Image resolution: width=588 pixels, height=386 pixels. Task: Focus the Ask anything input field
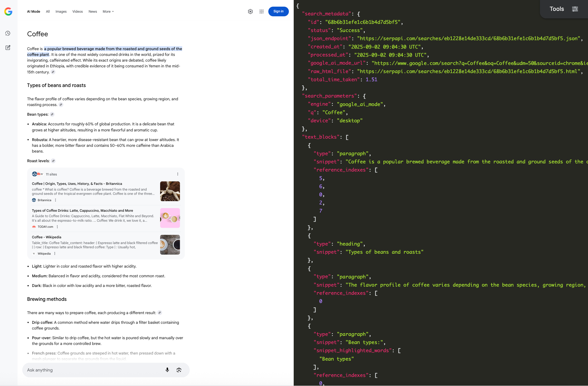(x=91, y=370)
